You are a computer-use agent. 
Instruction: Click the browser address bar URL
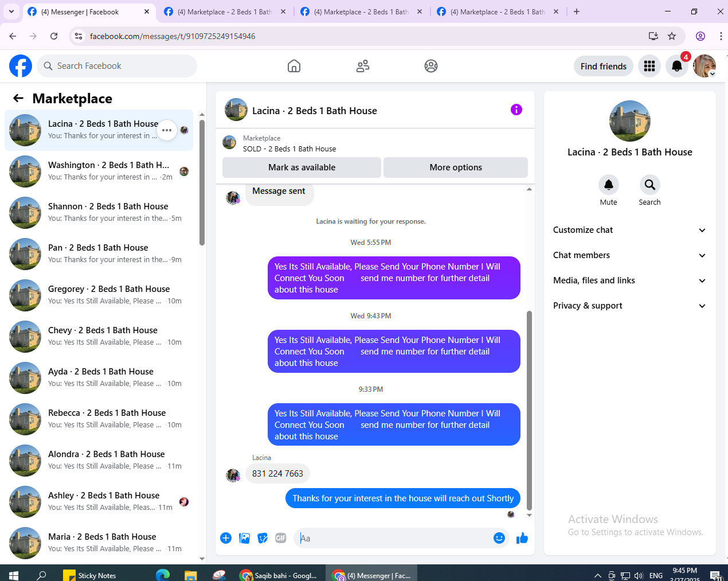click(x=173, y=36)
